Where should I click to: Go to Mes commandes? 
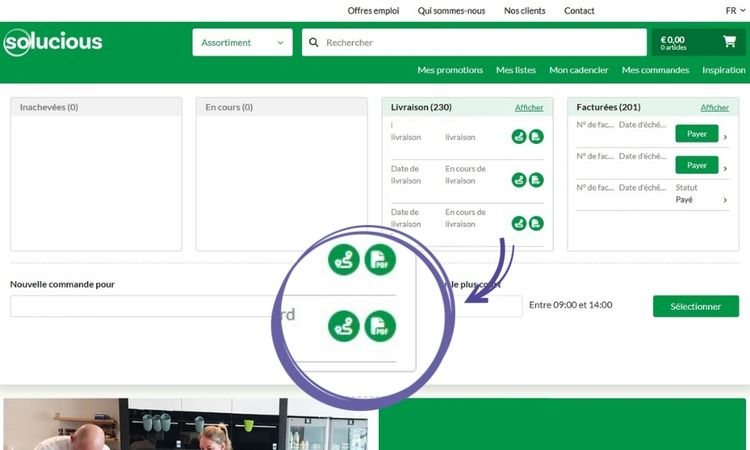(x=655, y=70)
